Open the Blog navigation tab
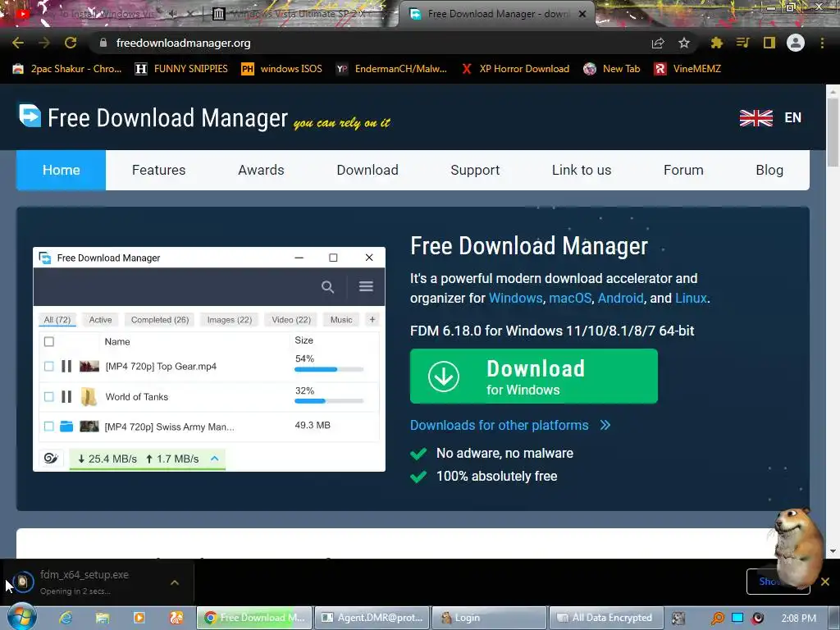This screenshot has height=630, width=840. (x=769, y=170)
